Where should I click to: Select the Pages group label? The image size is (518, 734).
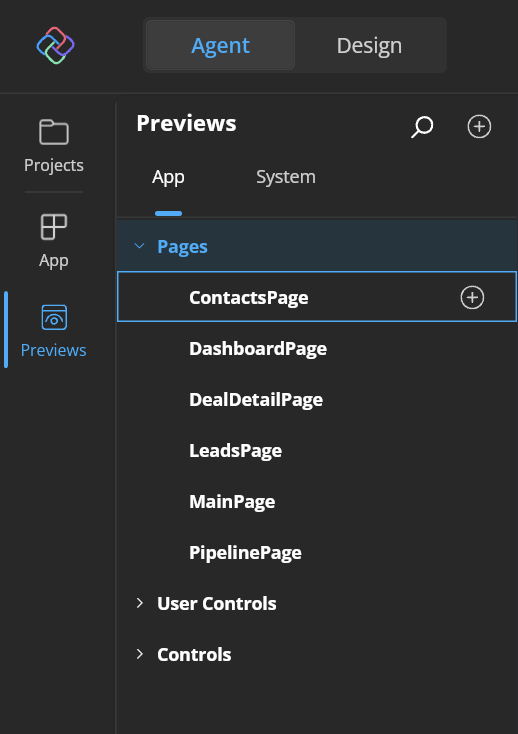coord(182,247)
